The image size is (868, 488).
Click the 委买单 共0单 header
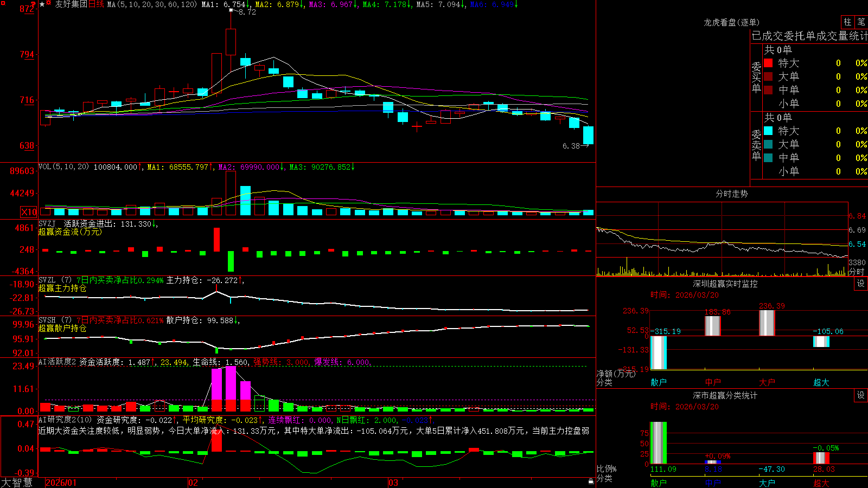coord(778,49)
